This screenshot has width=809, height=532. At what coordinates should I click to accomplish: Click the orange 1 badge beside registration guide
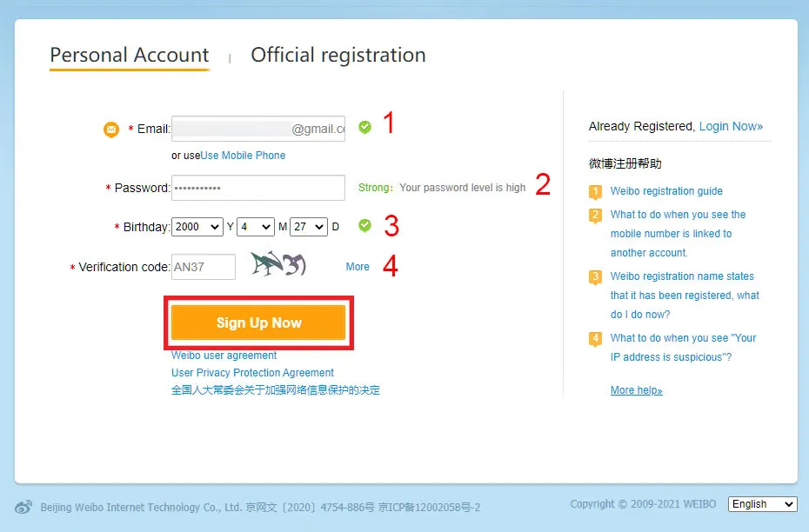pos(595,190)
